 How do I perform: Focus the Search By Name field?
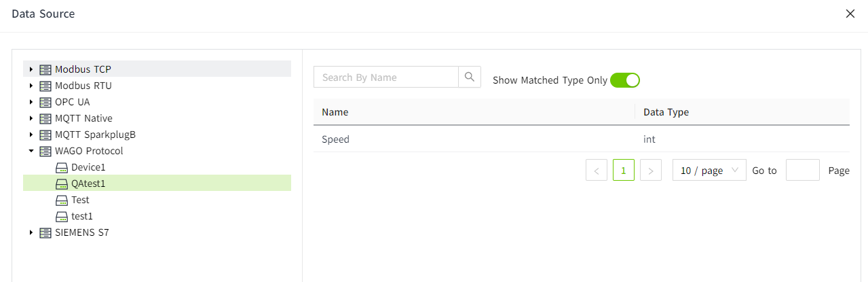[x=386, y=77]
